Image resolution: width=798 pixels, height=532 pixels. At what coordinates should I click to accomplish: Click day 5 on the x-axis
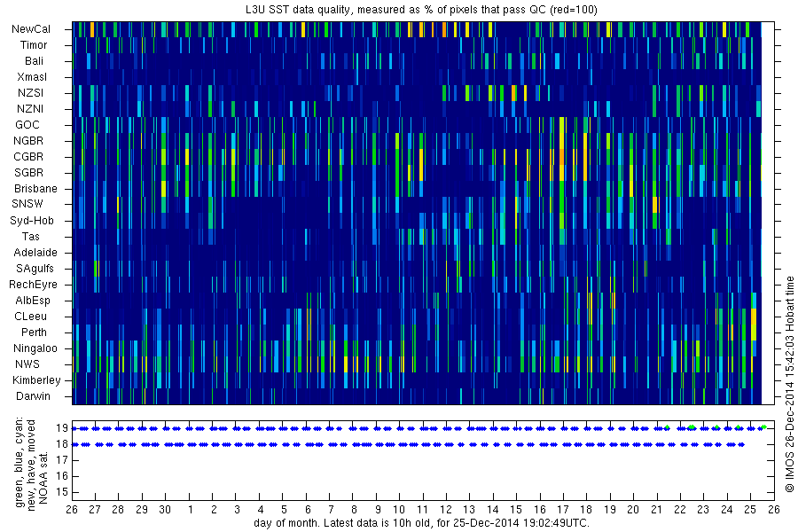pos(284,510)
